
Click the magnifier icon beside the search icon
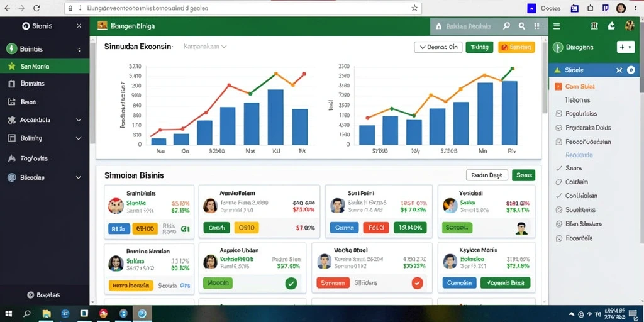point(521,26)
